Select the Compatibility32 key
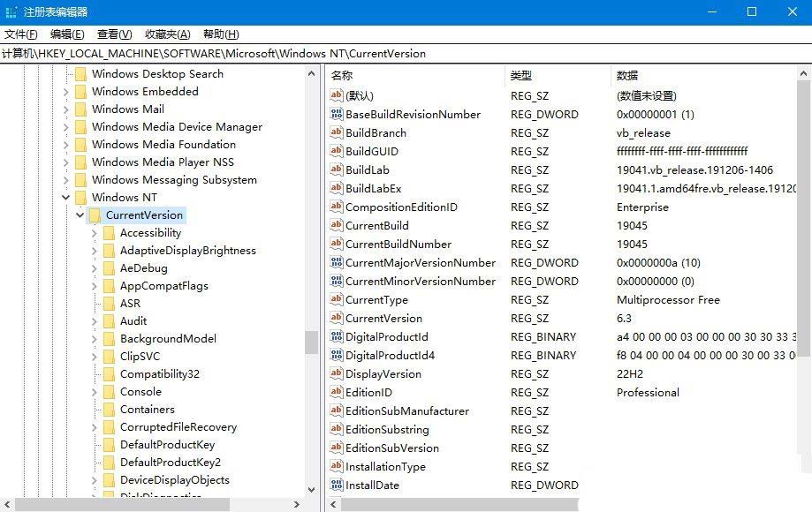Viewport: 812px width, 512px height. tap(160, 374)
